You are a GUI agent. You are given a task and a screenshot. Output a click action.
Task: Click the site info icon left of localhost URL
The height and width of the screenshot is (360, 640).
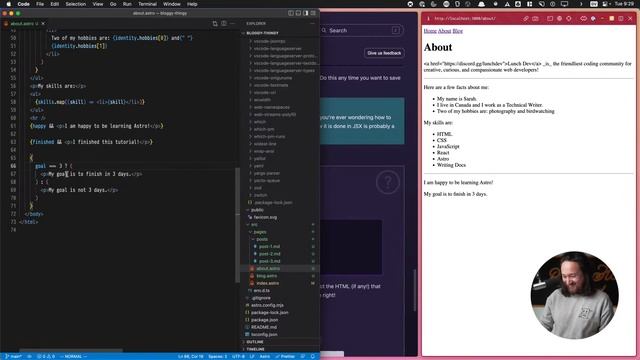click(428, 18)
